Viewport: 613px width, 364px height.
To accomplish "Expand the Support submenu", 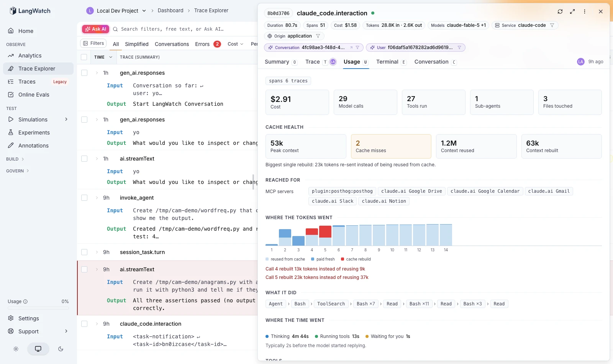I will point(66,331).
